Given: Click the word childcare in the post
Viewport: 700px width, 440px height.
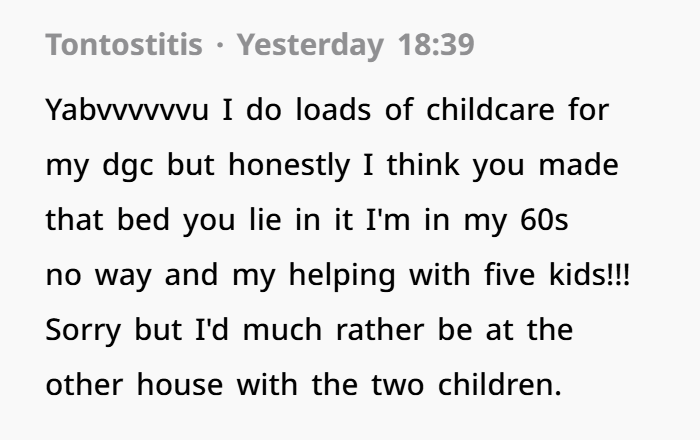Looking at the screenshot, I should coord(491,109).
